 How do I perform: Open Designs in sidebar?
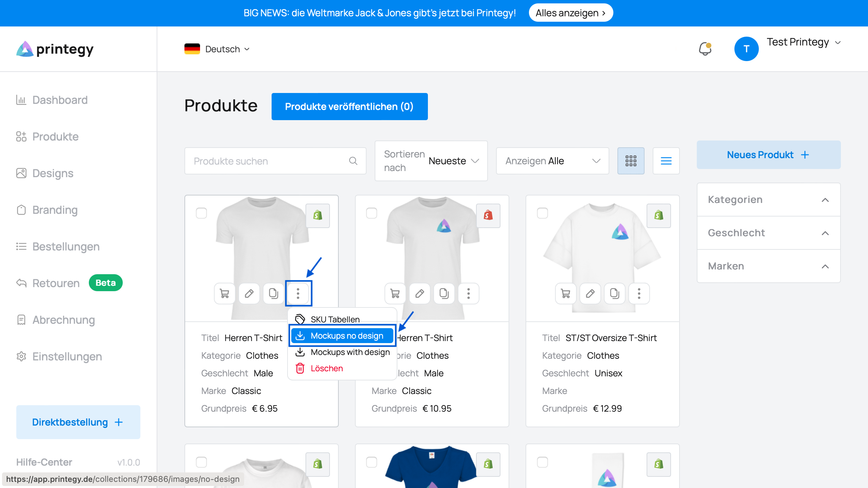pos(45,173)
